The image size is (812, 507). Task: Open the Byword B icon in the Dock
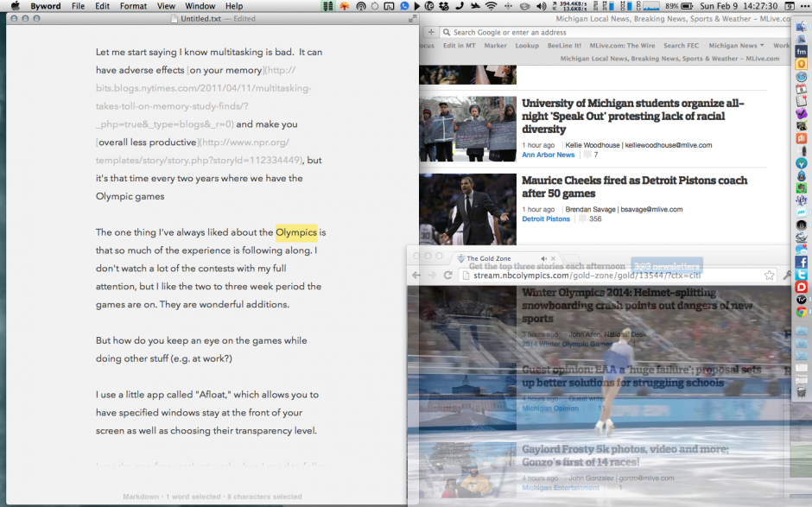(x=802, y=225)
